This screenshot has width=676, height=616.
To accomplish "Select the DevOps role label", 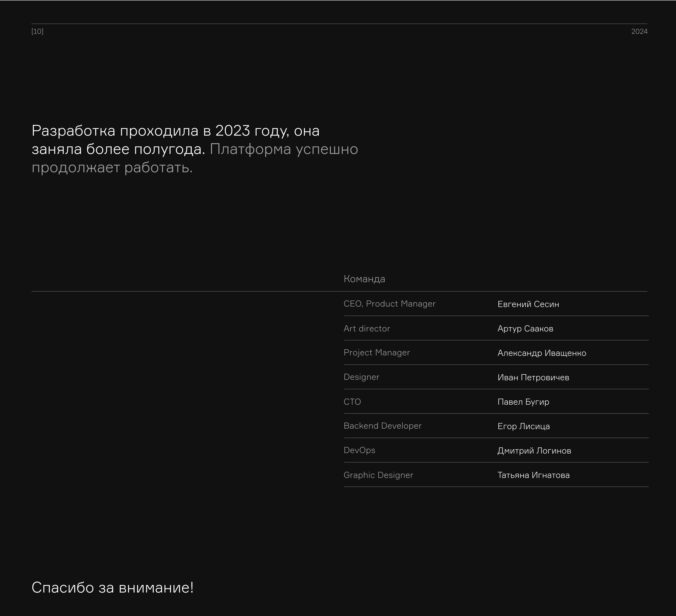I will [359, 450].
